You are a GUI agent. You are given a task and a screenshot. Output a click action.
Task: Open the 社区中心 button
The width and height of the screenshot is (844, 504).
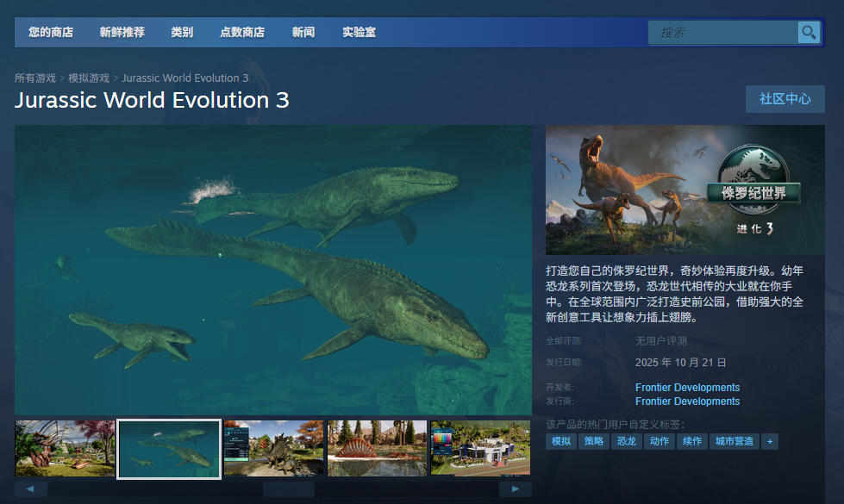click(785, 99)
